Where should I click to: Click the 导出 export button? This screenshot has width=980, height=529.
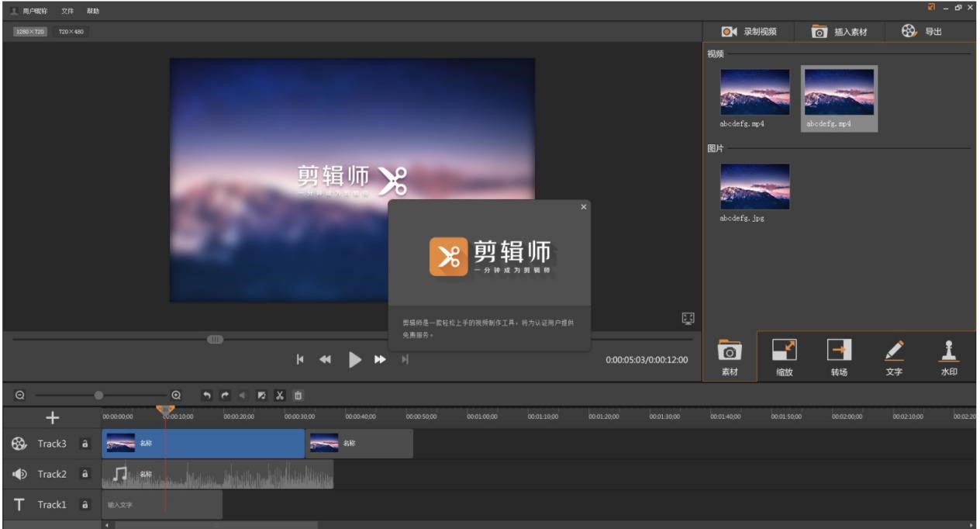[x=922, y=32]
